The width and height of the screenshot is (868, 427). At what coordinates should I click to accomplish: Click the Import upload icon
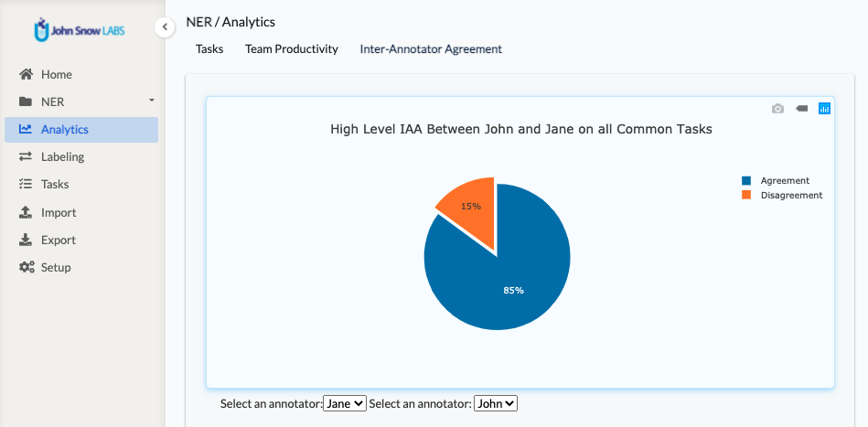pos(26,212)
